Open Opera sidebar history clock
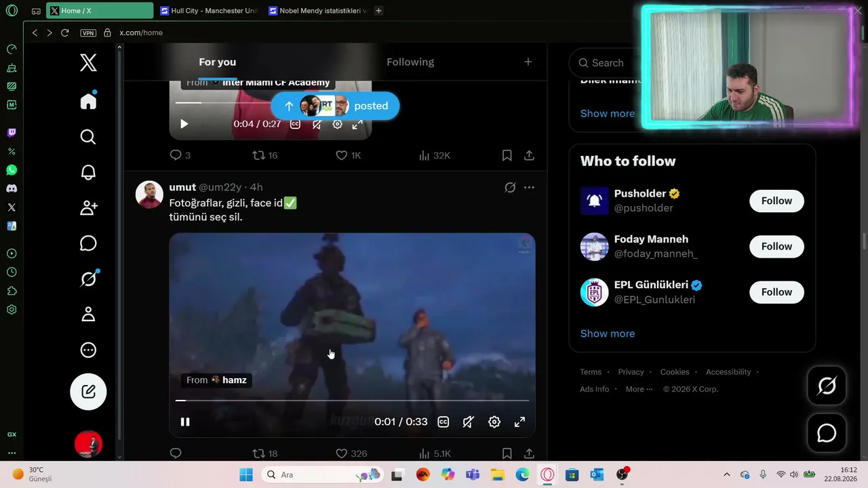Image resolution: width=868 pixels, height=488 pixels. point(12,272)
